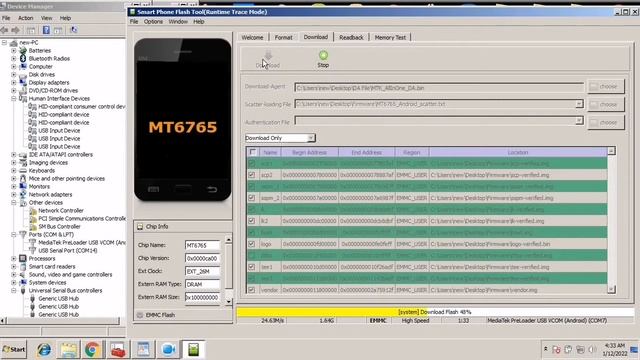
Task: Uncheck the scp2 partition checkbox
Action: tap(252, 175)
